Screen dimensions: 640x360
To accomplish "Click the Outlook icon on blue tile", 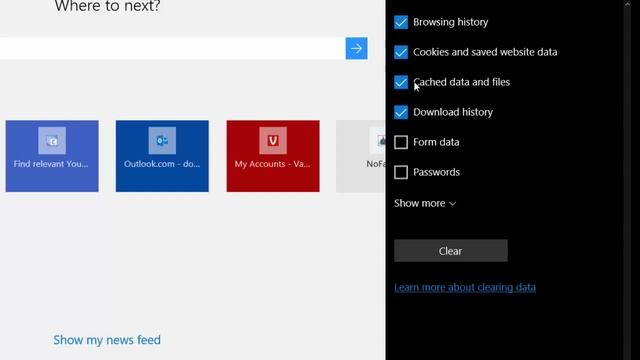I will point(162,140).
